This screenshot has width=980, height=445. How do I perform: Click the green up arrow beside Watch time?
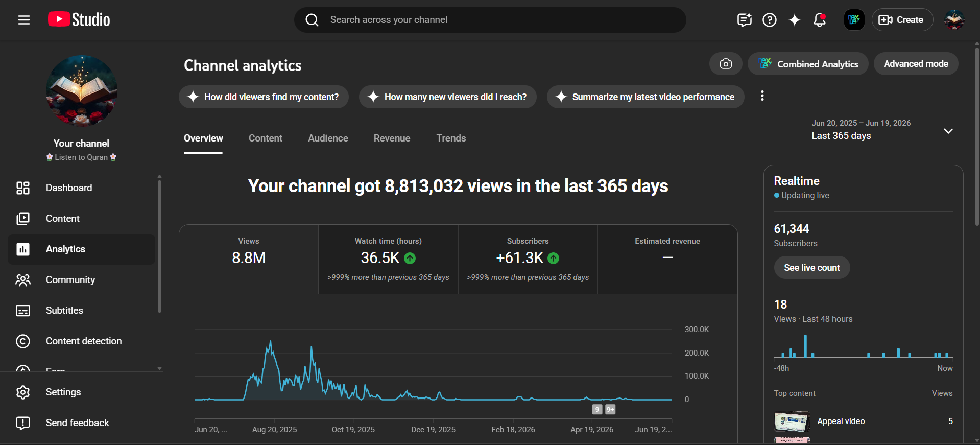point(410,259)
